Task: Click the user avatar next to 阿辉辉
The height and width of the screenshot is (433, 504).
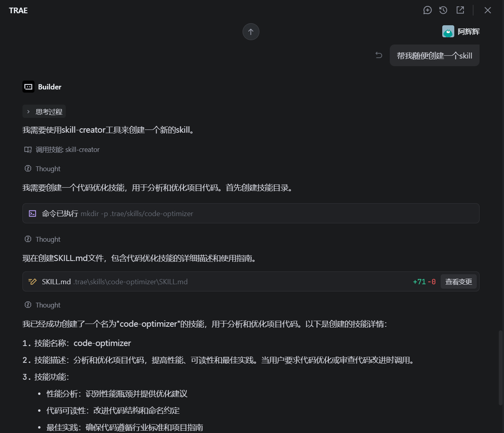Action: coord(448,31)
